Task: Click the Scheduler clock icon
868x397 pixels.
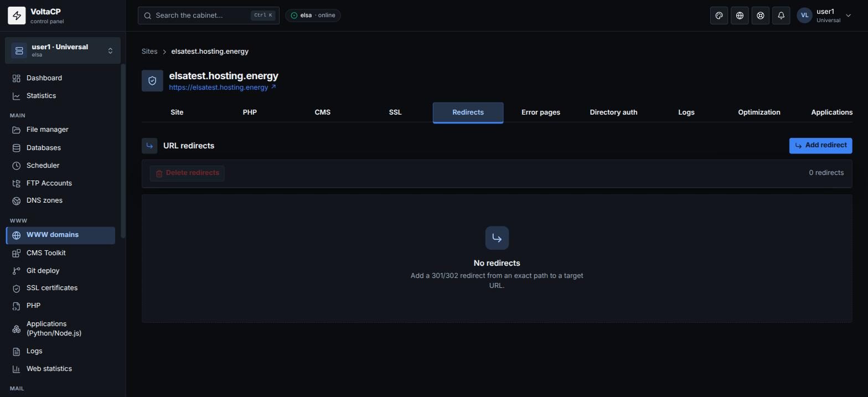Action: tap(17, 166)
